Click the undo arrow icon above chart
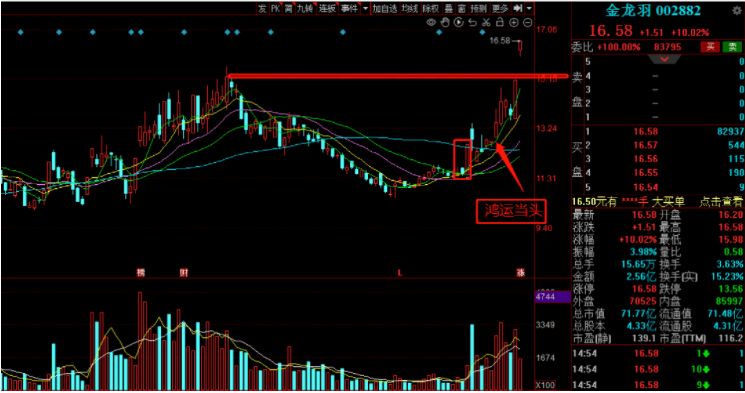This screenshot has width=745, height=393. coord(472,22)
